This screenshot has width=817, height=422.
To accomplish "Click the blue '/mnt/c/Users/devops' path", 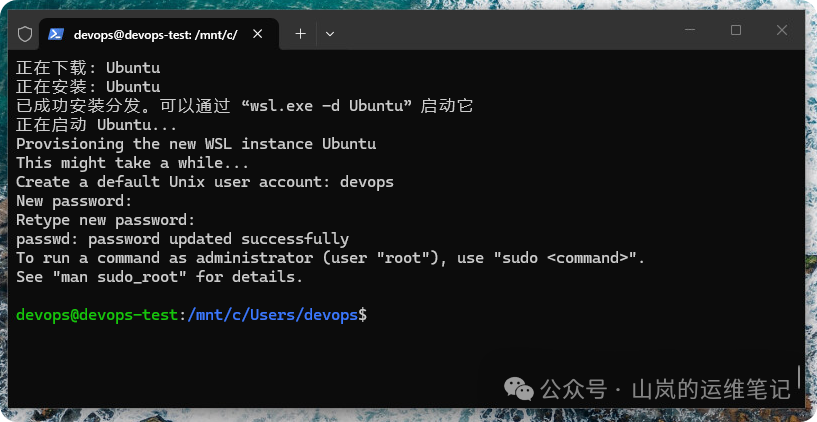I will click(273, 315).
